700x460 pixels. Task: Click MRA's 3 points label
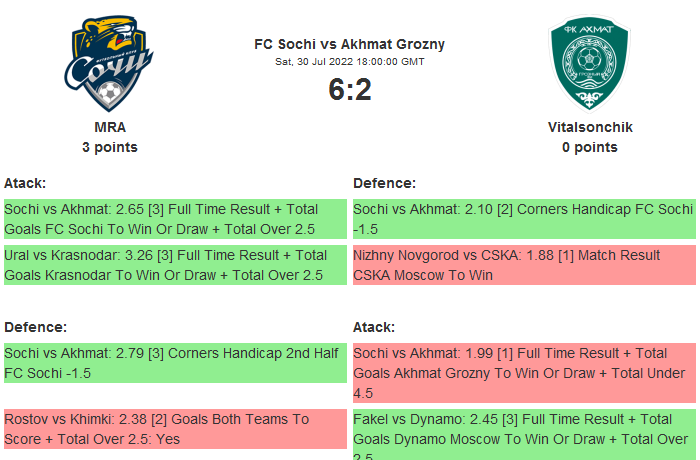110,147
